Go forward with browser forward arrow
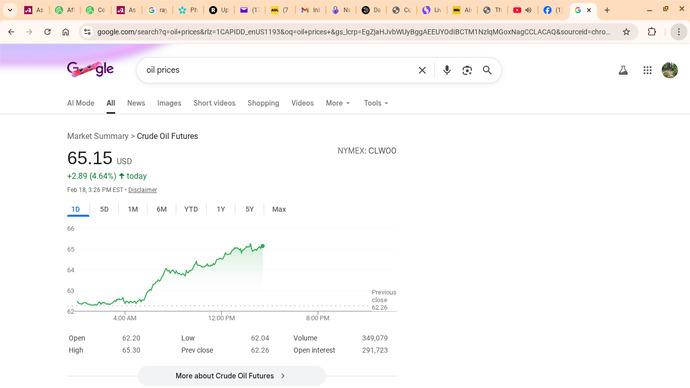This screenshot has width=690, height=388. click(x=29, y=32)
